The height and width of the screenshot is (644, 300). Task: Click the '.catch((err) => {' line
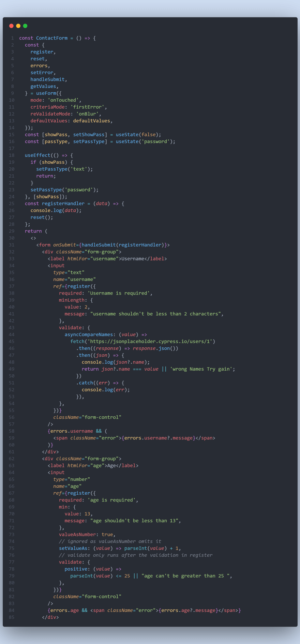click(100, 383)
